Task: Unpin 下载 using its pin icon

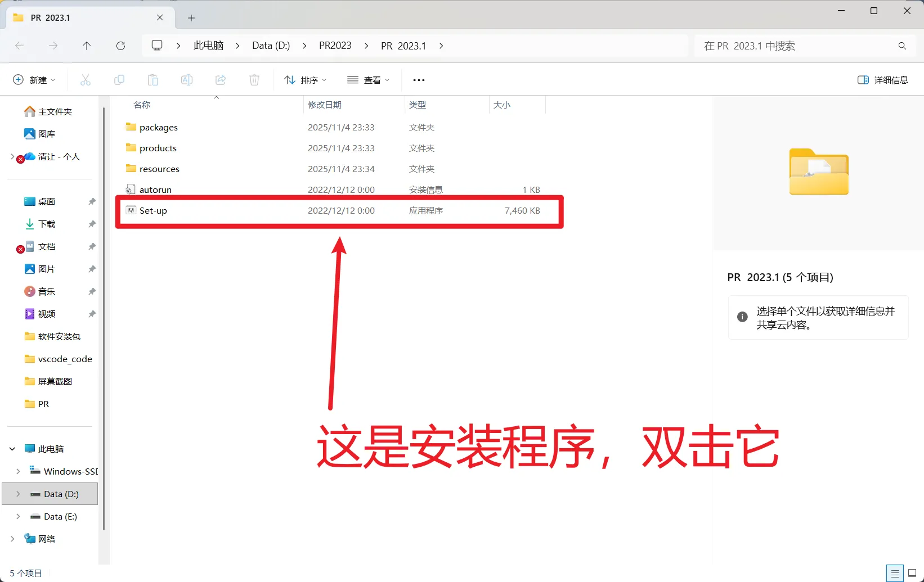Action: (92, 224)
